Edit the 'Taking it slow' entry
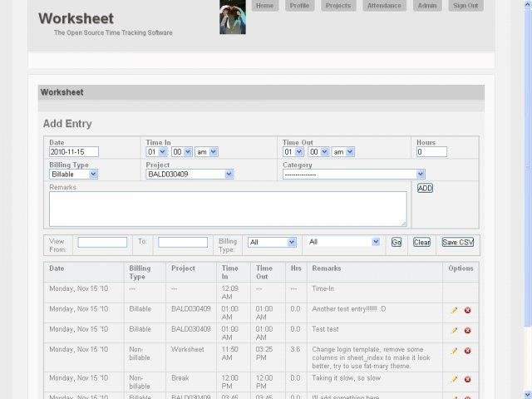 click(x=454, y=379)
